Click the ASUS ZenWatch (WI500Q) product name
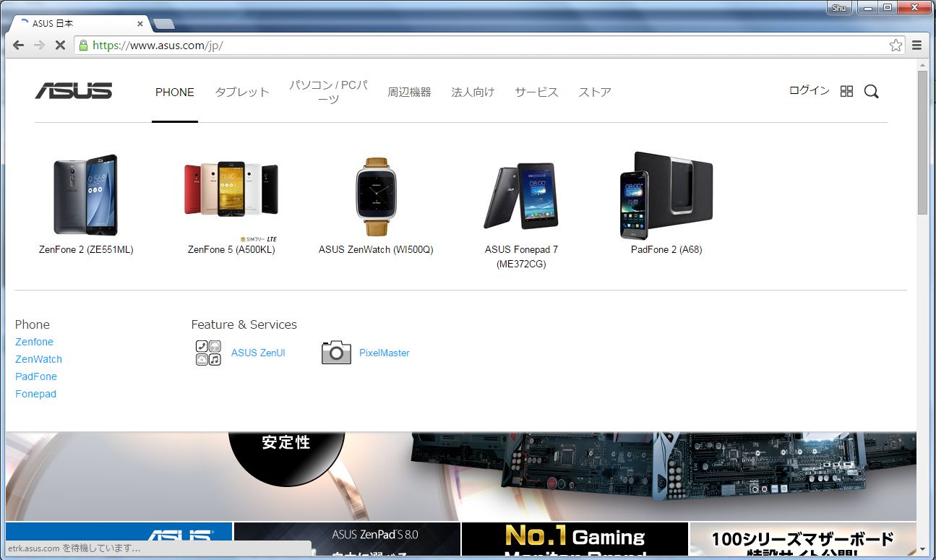 coord(376,249)
